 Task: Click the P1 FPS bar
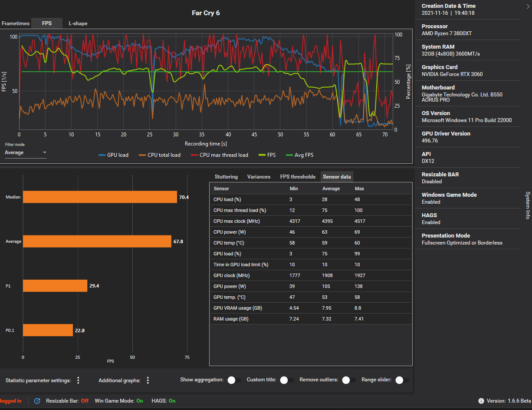pos(55,286)
